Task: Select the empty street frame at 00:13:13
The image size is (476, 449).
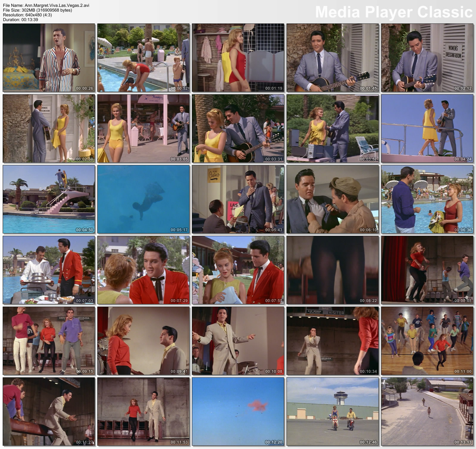Action: 427,412
